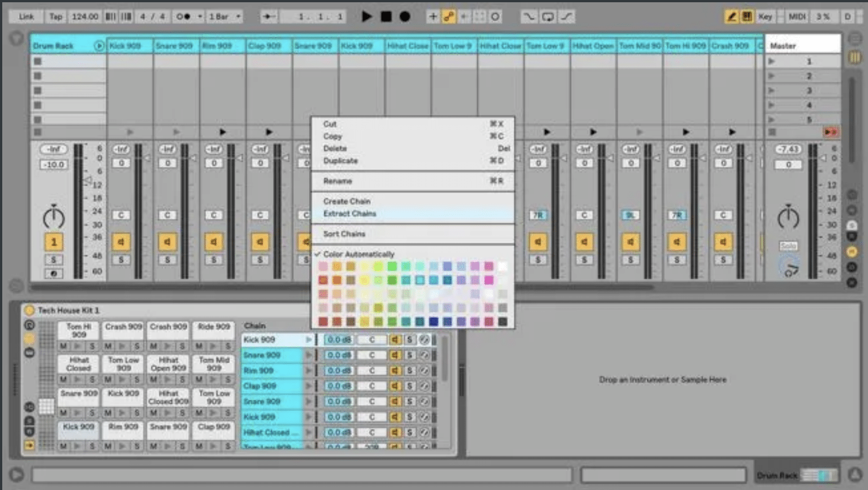The image size is (868, 490).
Task: Click the Solo/Cue headphone knob on Master
Action: click(x=789, y=266)
